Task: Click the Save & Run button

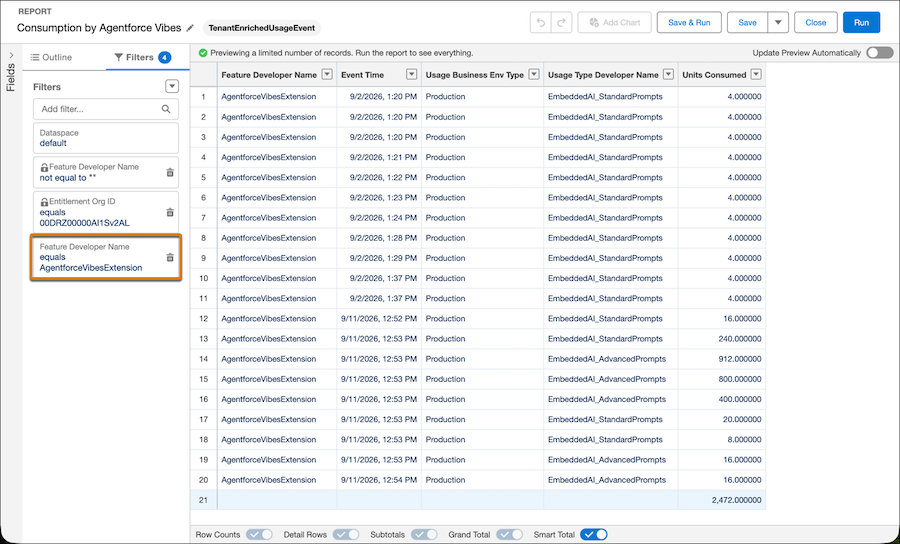Action: click(x=689, y=22)
